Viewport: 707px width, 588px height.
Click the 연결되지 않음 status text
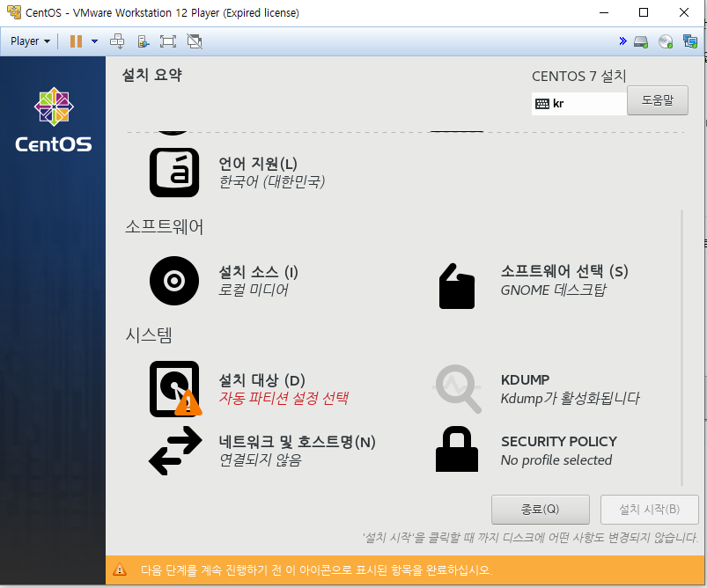coord(261,460)
